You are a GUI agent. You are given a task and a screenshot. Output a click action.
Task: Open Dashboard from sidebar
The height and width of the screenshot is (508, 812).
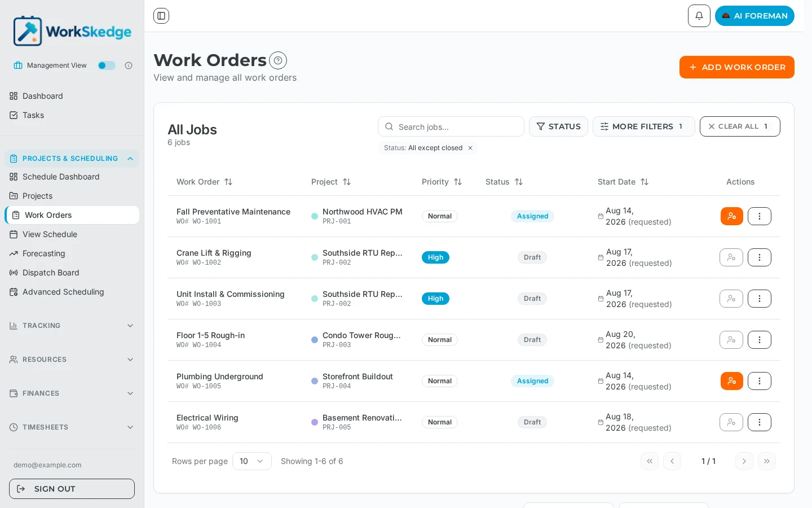(72, 96)
